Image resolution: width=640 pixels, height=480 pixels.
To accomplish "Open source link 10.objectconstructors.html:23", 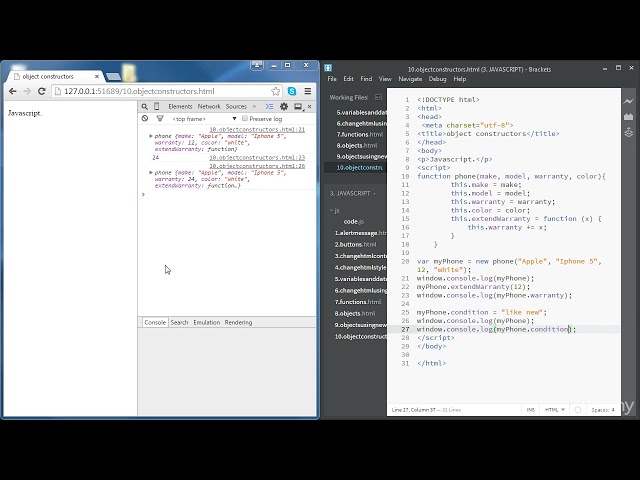I will pos(257,157).
